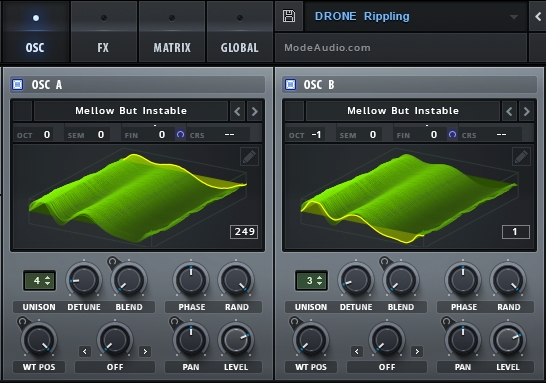Screen dimensions: 546x383
Task: Click the OSC A LEVEL knob
Action: [x=236, y=340]
